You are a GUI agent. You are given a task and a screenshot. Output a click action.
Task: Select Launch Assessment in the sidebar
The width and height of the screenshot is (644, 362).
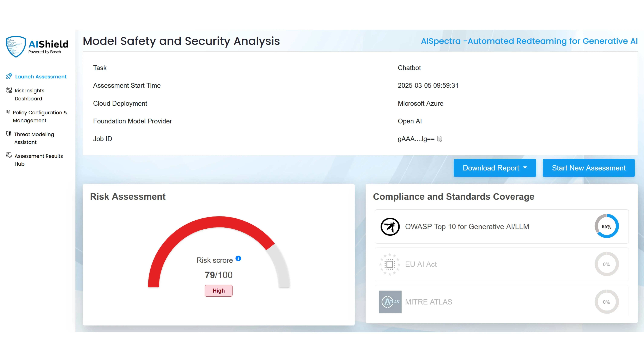click(41, 76)
